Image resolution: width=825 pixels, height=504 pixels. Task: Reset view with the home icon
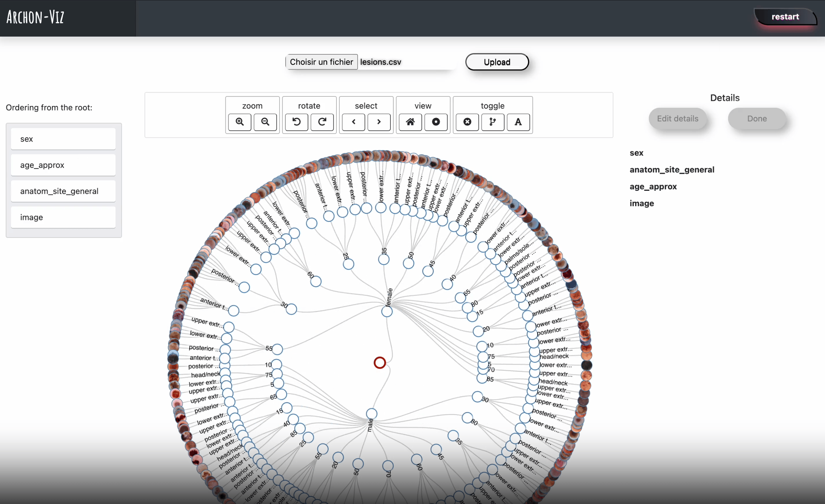tap(410, 122)
